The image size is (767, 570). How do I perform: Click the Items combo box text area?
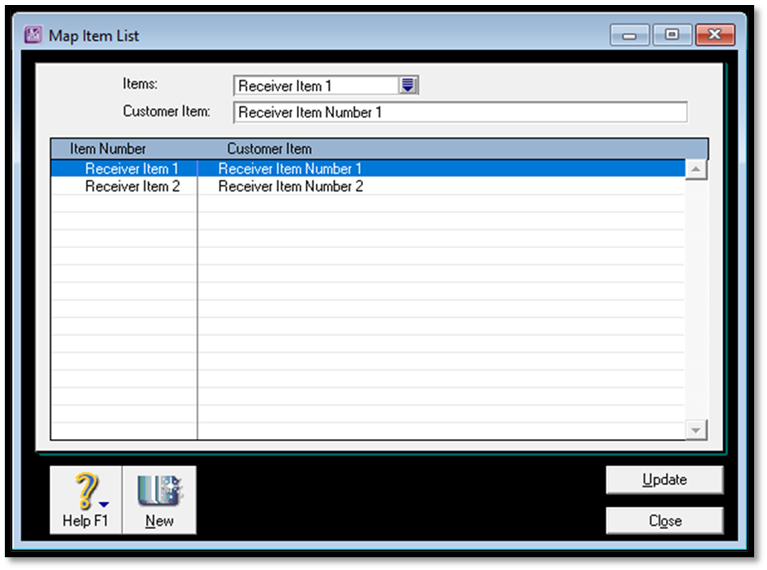tap(315, 86)
